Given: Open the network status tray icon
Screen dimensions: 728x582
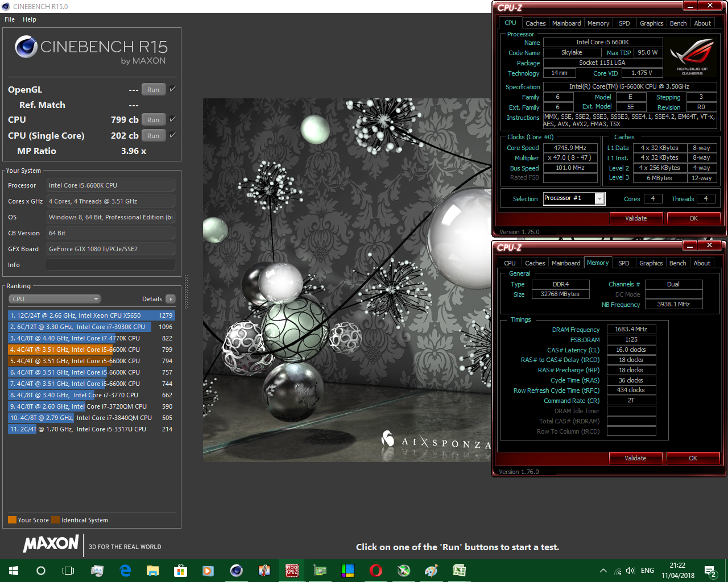Looking at the screenshot, I should (x=618, y=571).
